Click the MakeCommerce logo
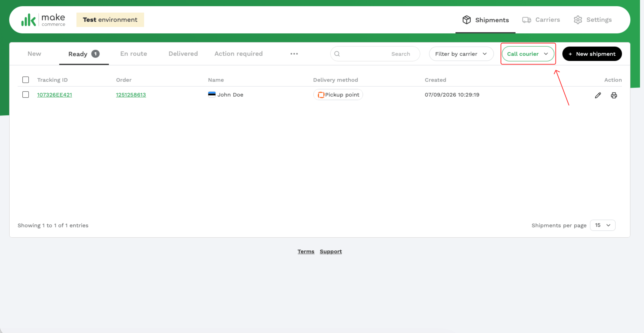The height and width of the screenshot is (333, 644). [x=43, y=20]
